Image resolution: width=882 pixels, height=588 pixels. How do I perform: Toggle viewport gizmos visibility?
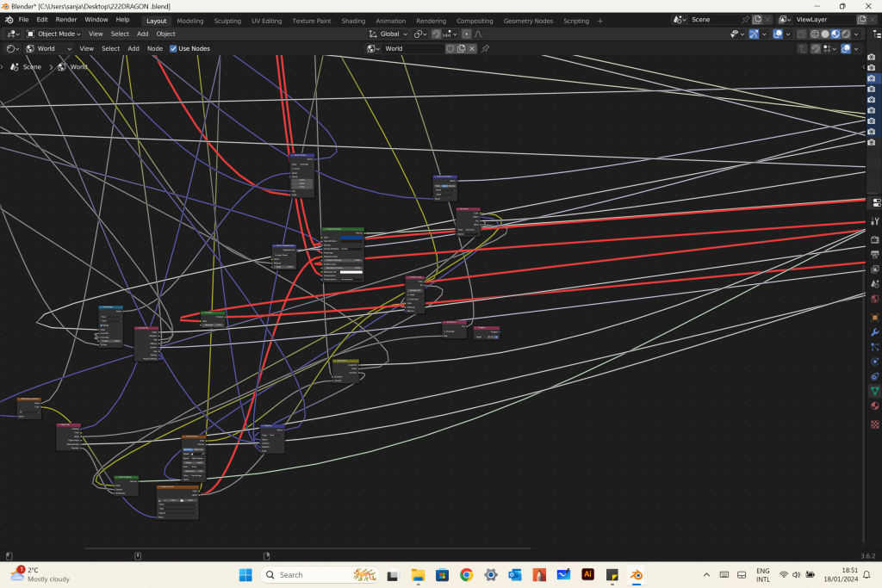point(754,34)
